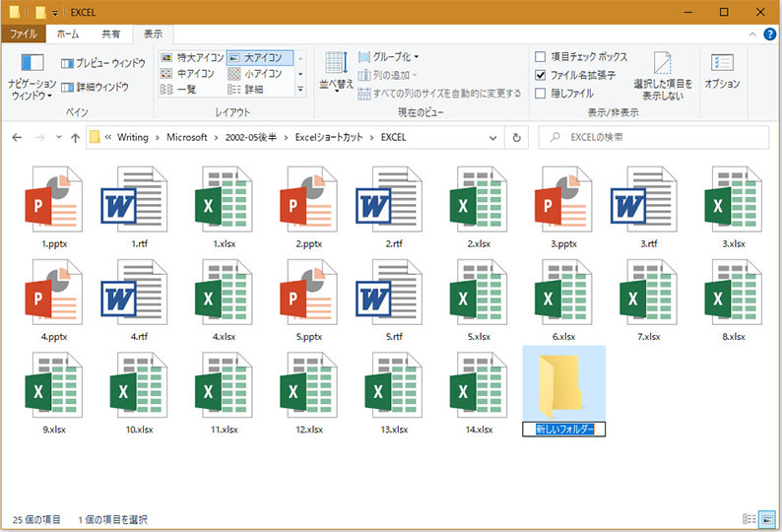Switch to list (一覧) layout
Screen dimensions: 782x532
pos(178,90)
